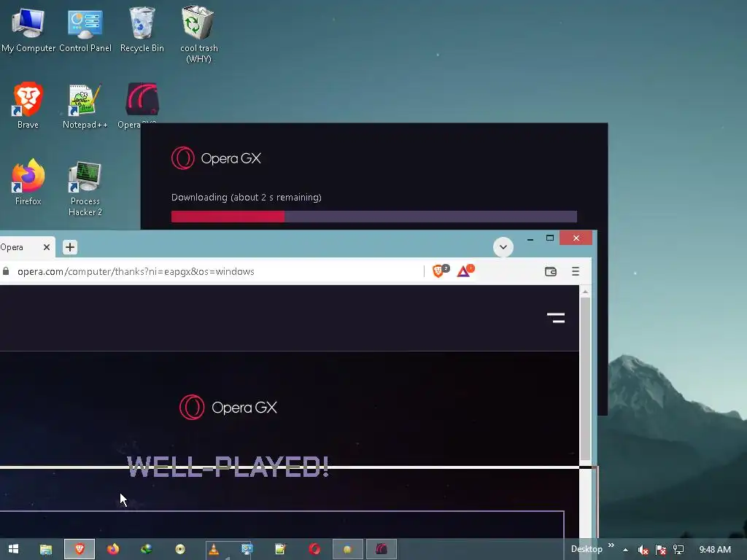Expand the Desktop toolbar chevron
The height and width of the screenshot is (560, 747).
click(x=611, y=545)
